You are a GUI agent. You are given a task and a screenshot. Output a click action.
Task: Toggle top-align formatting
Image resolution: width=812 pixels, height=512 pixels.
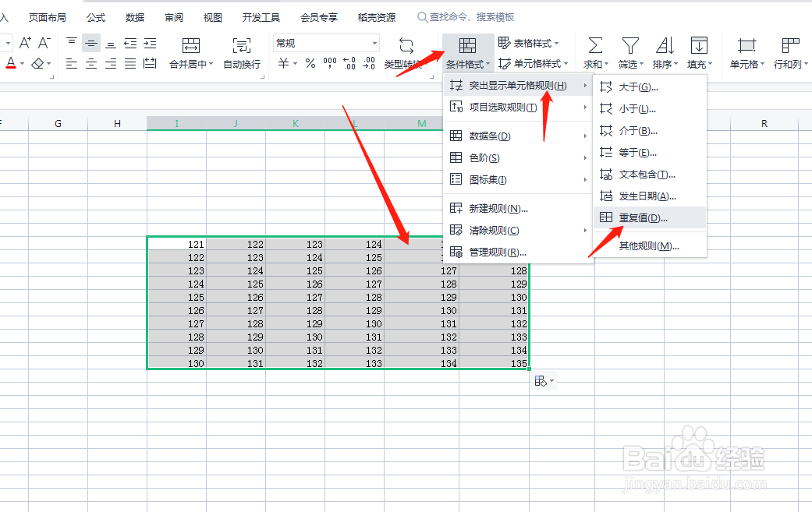pyautogui.click(x=72, y=41)
